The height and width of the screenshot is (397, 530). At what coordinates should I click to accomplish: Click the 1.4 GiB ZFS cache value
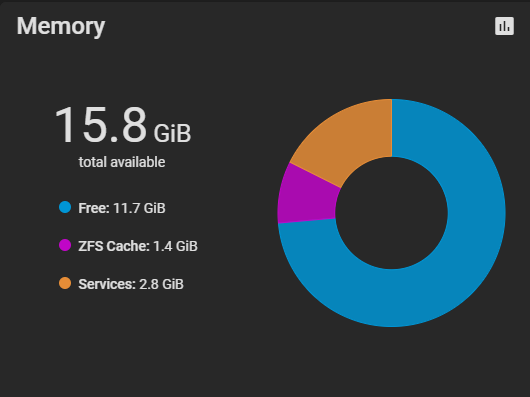[175, 246]
